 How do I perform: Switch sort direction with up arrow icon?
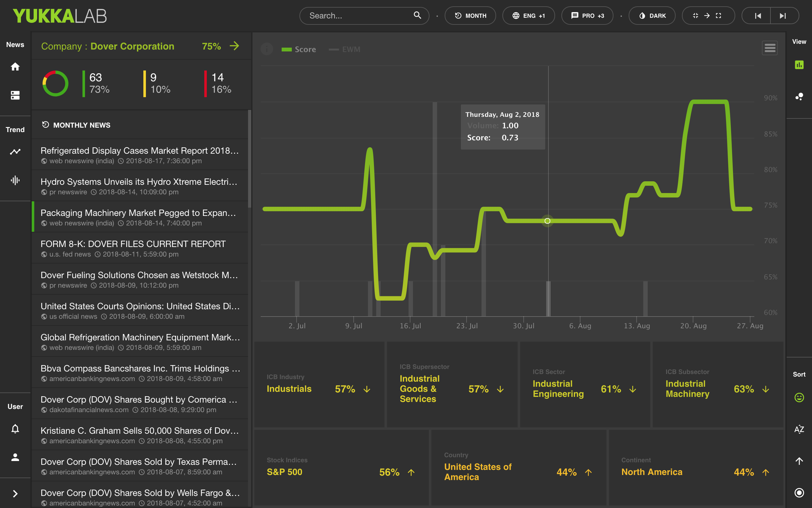[799, 461]
